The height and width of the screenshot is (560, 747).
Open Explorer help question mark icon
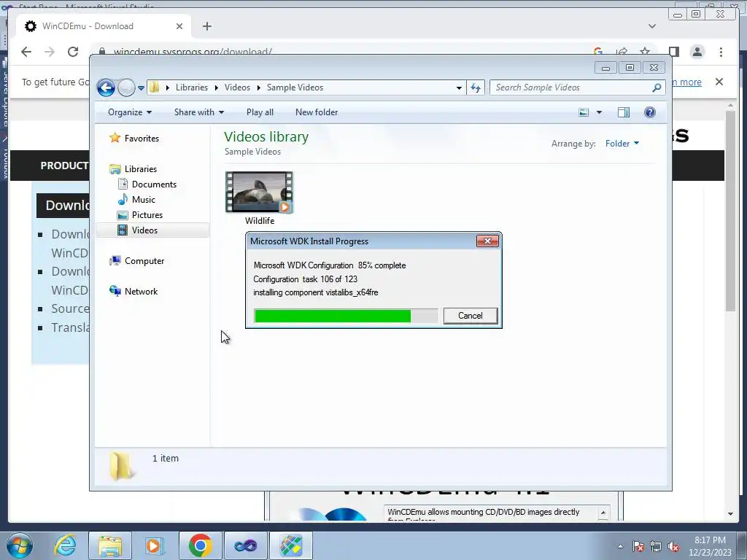click(x=649, y=112)
